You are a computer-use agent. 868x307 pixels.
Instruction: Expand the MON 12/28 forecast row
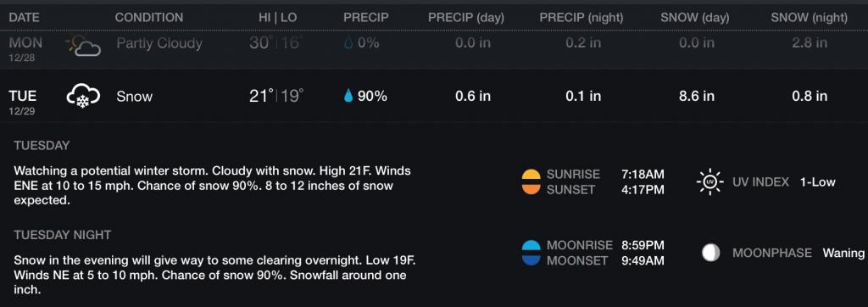pos(434,48)
